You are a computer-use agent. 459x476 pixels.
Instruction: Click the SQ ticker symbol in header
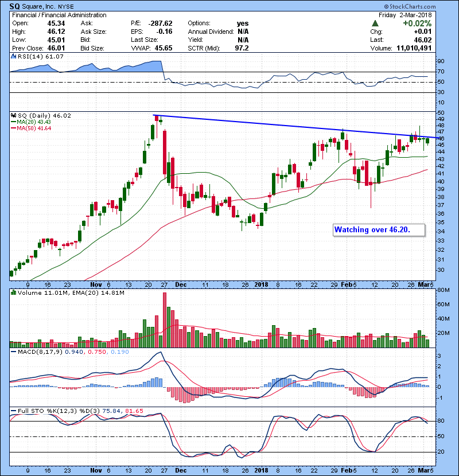pos(14,6)
